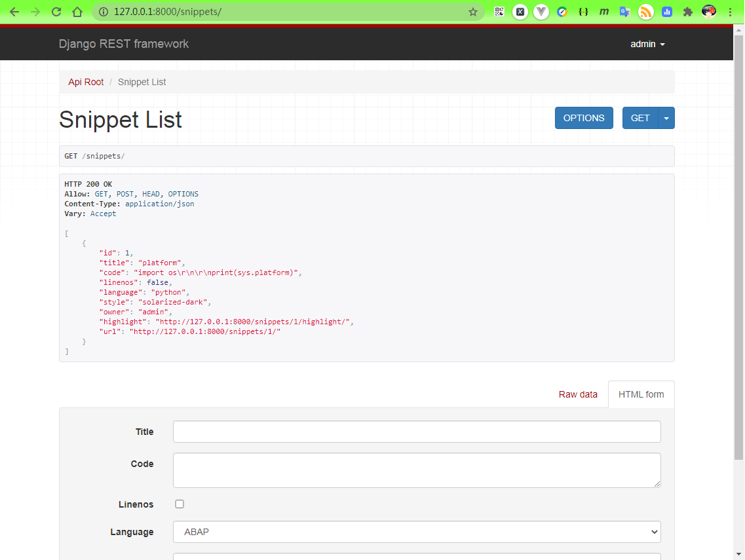Focus the Code text area
The image size is (745, 560).
417,470
